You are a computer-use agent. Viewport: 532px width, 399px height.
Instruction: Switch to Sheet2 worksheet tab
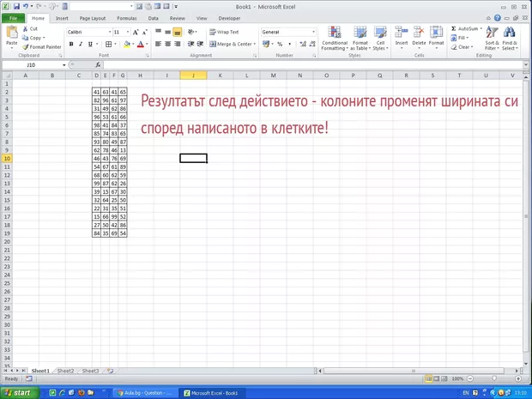point(65,371)
